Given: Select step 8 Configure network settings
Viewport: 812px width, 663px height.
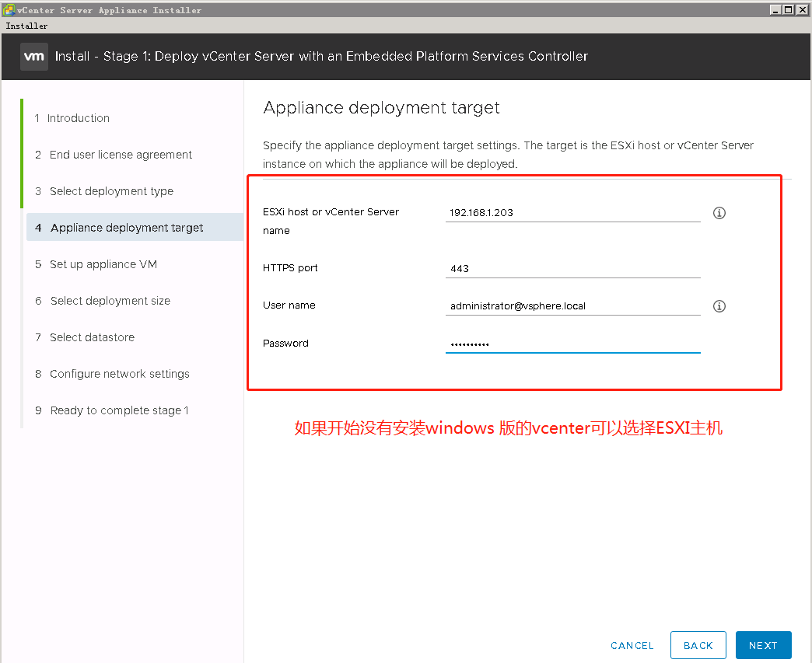Looking at the screenshot, I should 112,374.
